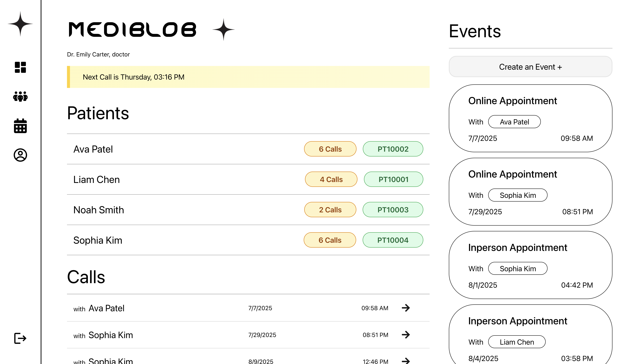Open the user profile icon in sidebar
638x364 pixels.
[x=20, y=155]
